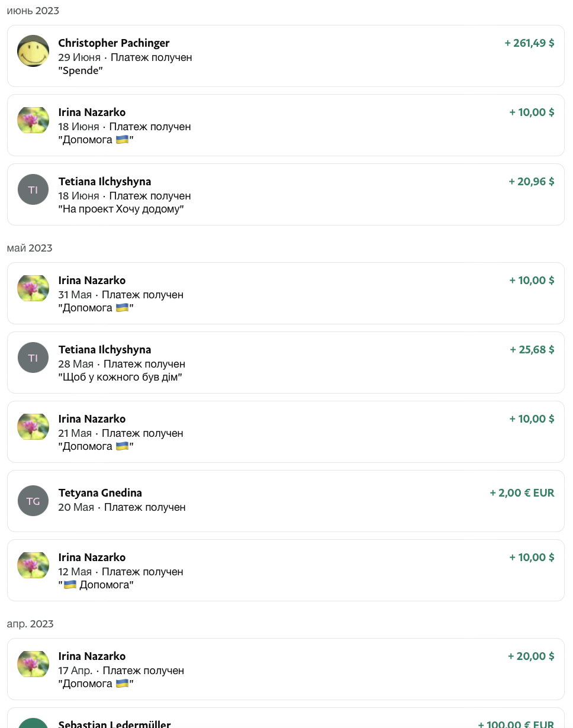This screenshot has height=728, width=573.
Task: Click the TG avatar for Tetyana Gnedina
Action: click(x=33, y=501)
